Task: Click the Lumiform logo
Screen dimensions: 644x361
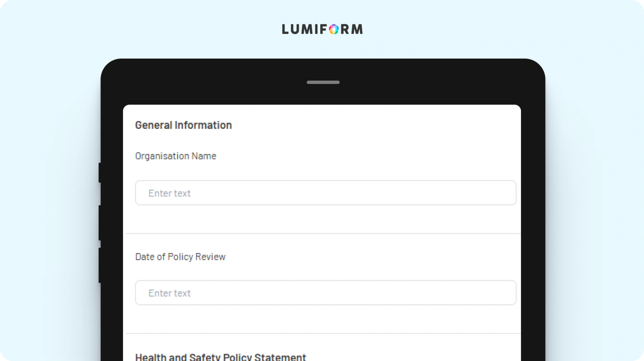Action: point(322,29)
